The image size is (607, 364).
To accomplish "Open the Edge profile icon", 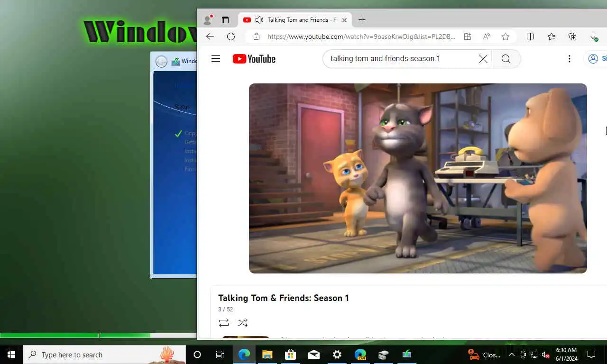I will pos(207,20).
